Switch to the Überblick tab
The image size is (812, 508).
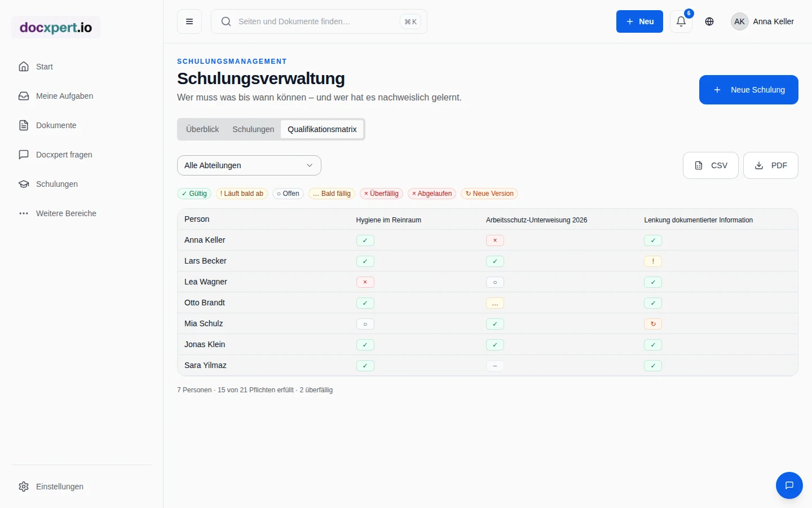[202, 129]
